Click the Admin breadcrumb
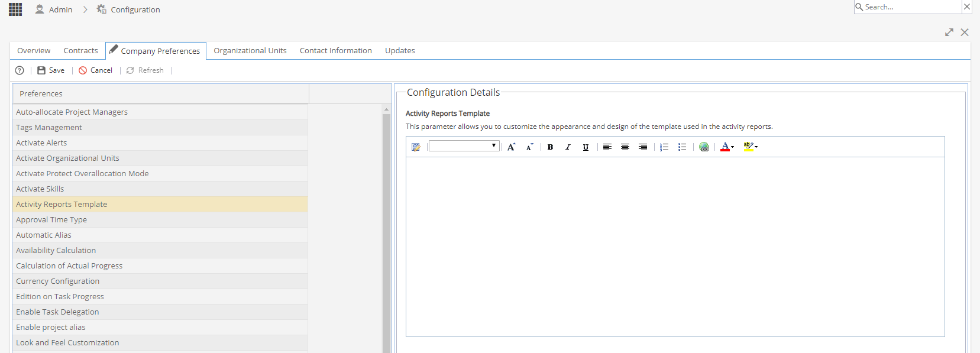Screen dimensions: 980x353 pos(54,9)
